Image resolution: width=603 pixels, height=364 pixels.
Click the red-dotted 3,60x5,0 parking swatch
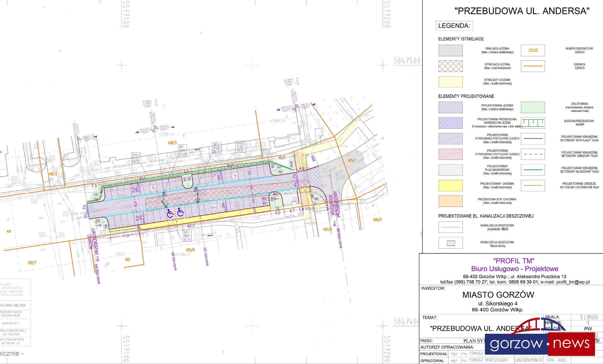pyautogui.click(x=450, y=154)
